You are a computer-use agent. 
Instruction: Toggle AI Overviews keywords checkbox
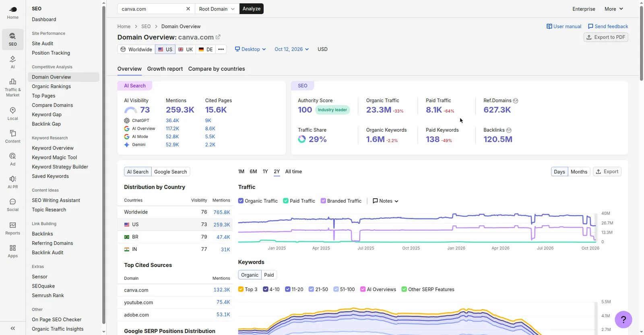click(x=363, y=289)
